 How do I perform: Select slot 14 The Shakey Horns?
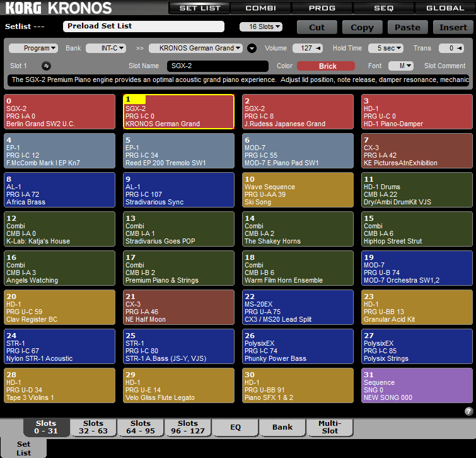click(298, 229)
